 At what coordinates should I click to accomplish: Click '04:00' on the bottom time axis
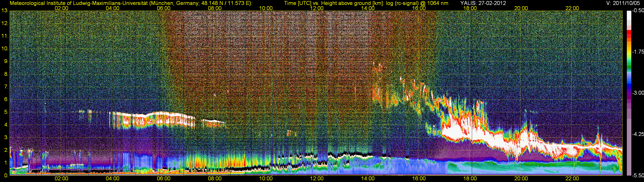tap(112, 179)
